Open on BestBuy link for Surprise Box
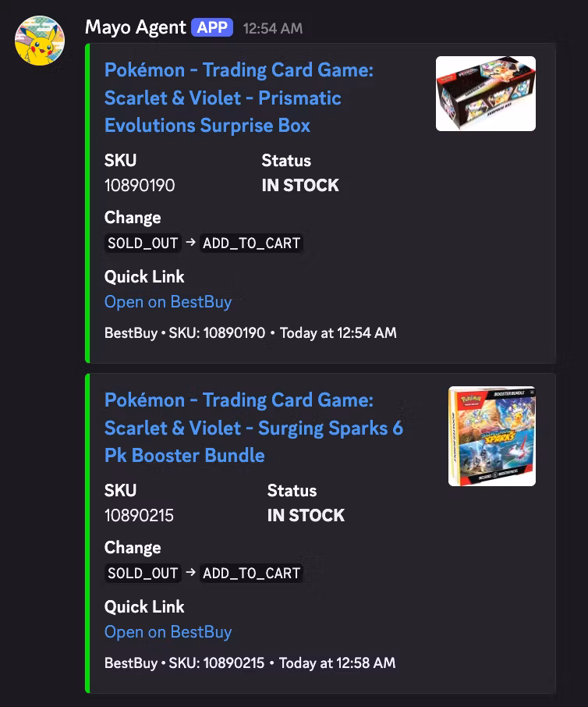Viewport: 588px width, 707px height. (x=168, y=302)
